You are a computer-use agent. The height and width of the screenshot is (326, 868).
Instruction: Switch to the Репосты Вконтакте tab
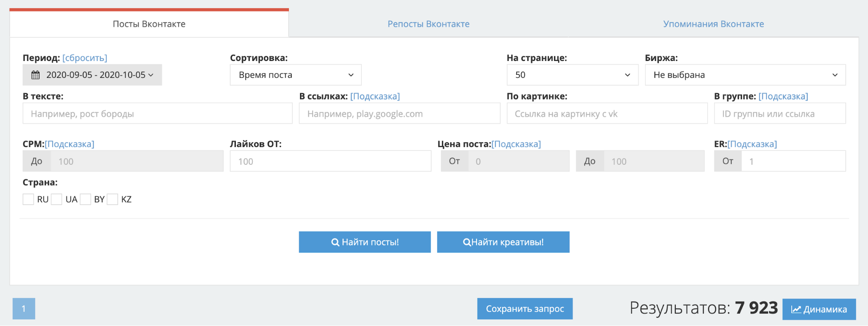pos(429,24)
